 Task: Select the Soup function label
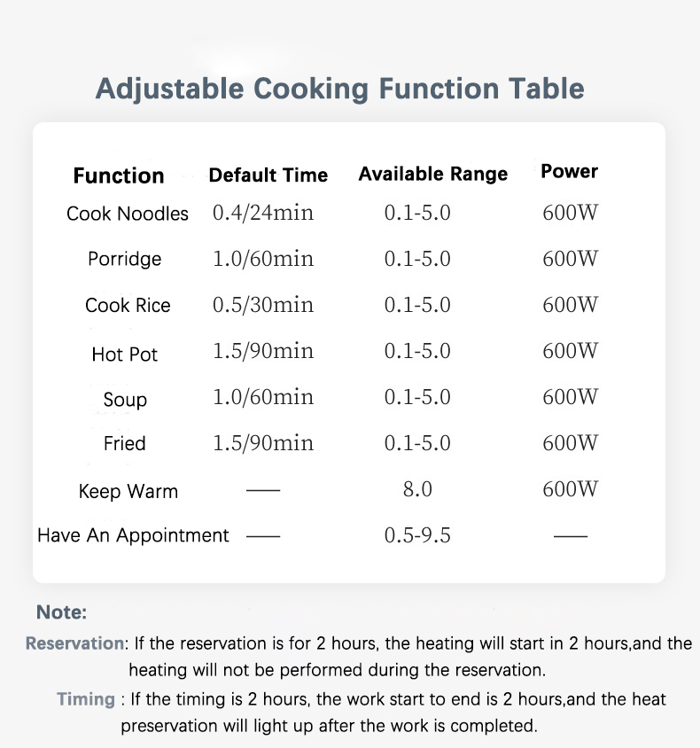point(125,400)
